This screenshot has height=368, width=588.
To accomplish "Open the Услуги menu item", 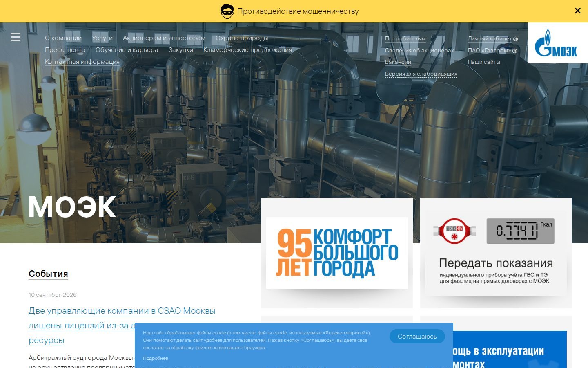I will coord(102,38).
